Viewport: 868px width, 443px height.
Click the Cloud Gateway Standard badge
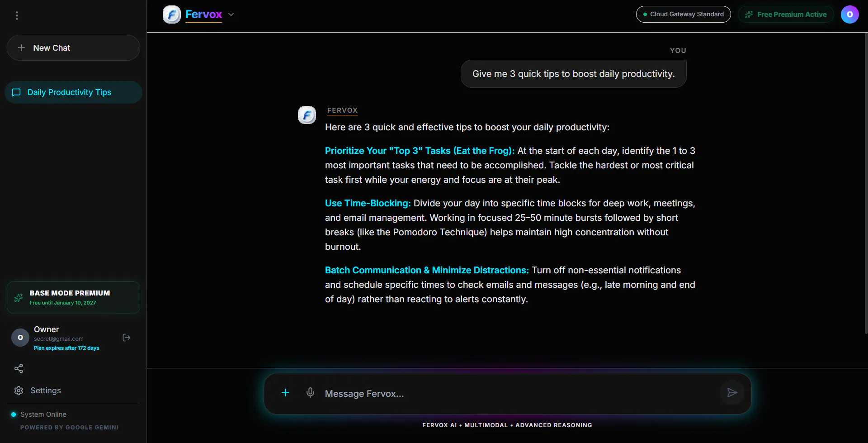683,14
